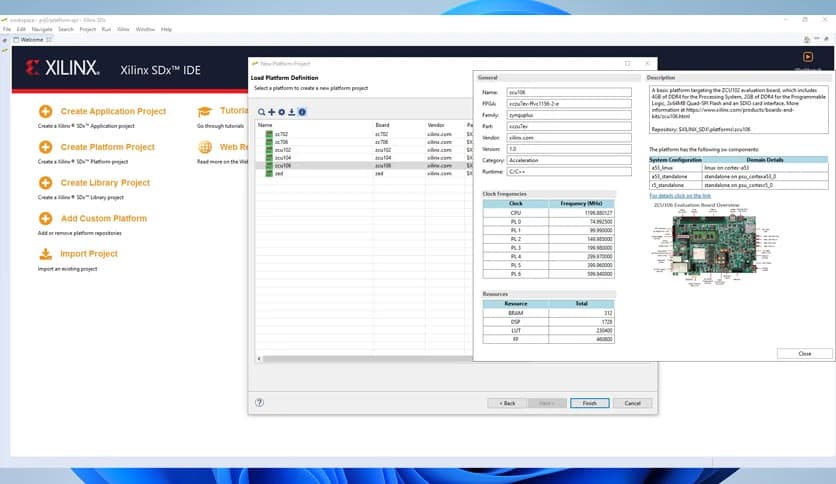
Task: Select the zcu104 platform row
Action: pyautogui.click(x=364, y=158)
